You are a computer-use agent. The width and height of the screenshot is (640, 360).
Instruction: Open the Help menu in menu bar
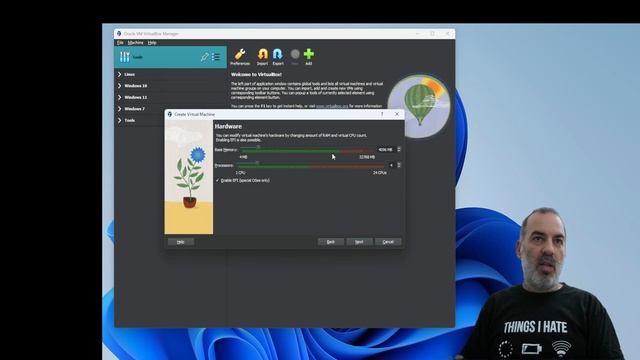152,42
